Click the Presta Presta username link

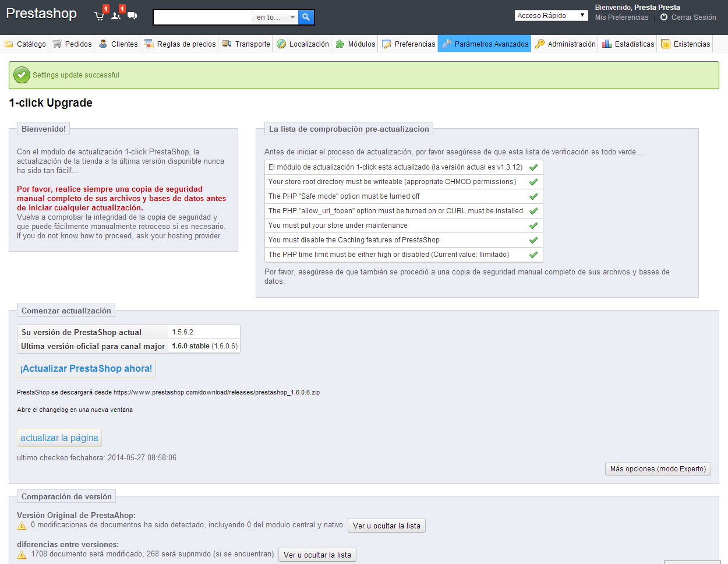(657, 8)
